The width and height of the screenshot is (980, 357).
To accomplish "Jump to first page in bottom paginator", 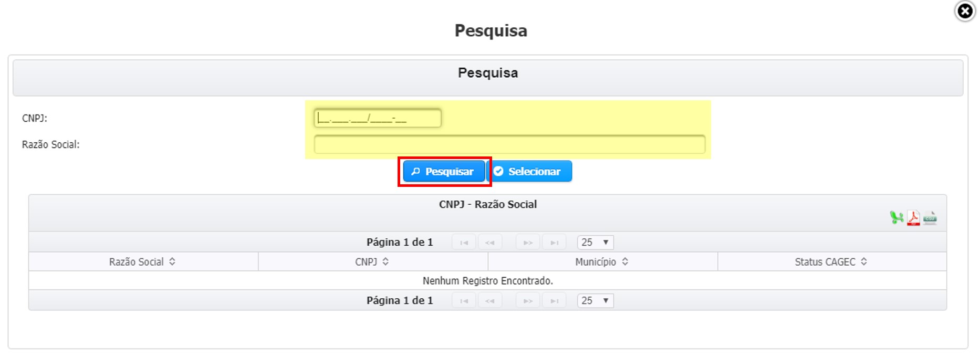I will pyautogui.click(x=464, y=300).
